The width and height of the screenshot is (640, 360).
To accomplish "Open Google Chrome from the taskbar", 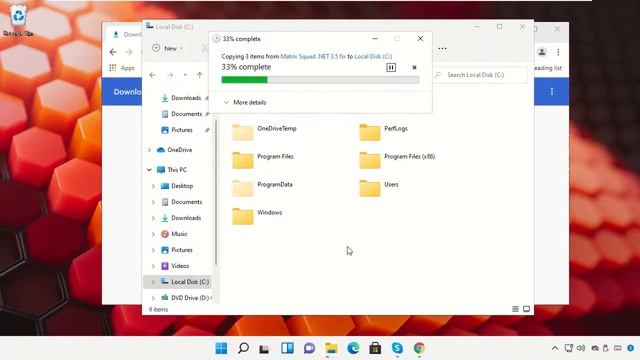I will 419,348.
